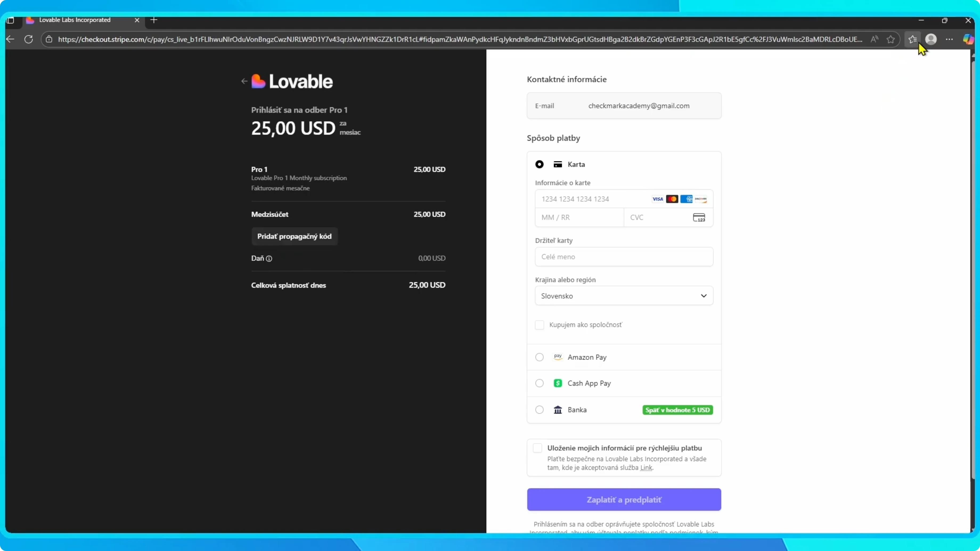Focus the Celé meno cardholder field
This screenshot has height=551, width=980.
tap(624, 257)
